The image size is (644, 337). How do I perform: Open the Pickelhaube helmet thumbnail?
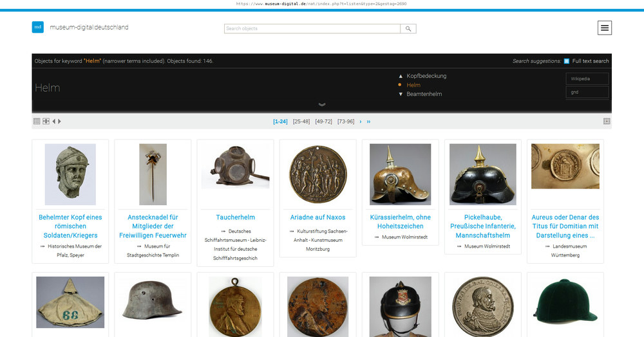click(x=482, y=174)
